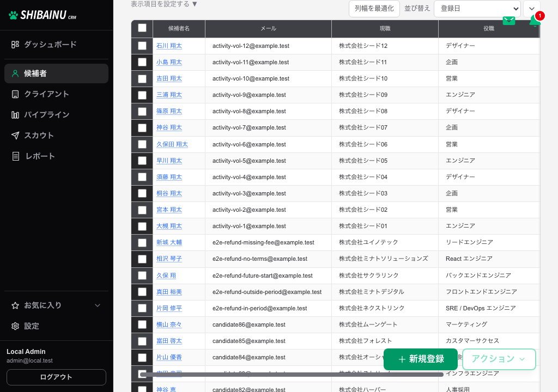Check the box for 早川 翔太
Viewport: 558px width, 392px height.
click(x=142, y=161)
